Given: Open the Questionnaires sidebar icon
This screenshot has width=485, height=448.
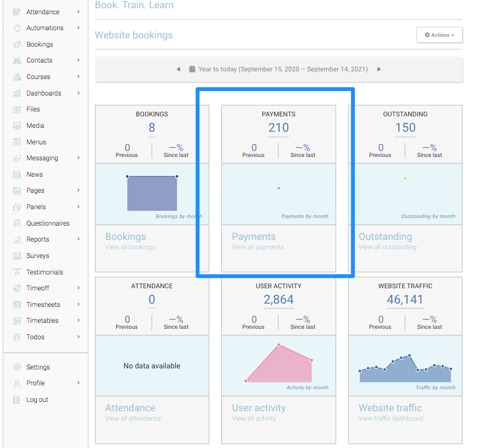Looking at the screenshot, I should (x=17, y=223).
